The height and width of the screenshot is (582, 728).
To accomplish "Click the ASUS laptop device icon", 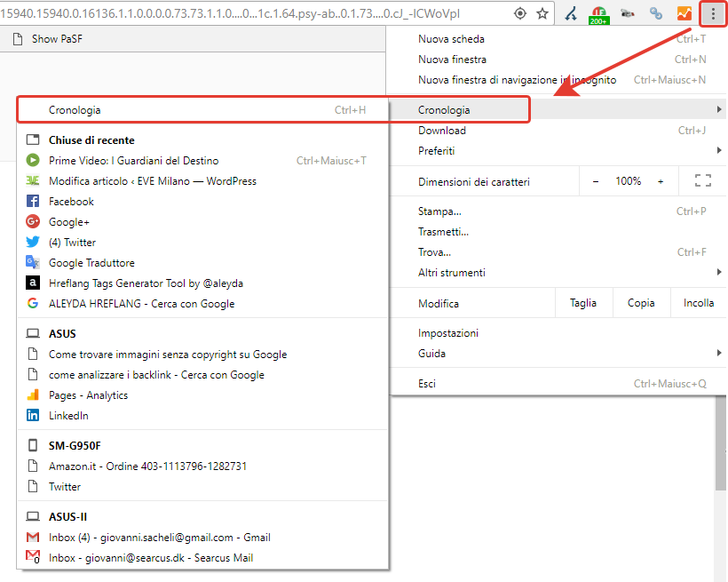I will click(33, 333).
